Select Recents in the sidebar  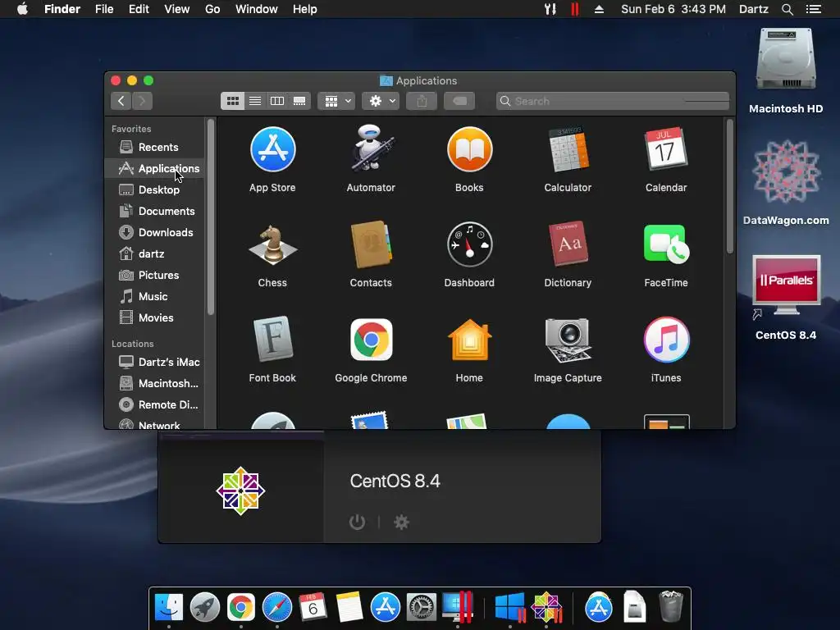pos(154,147)
